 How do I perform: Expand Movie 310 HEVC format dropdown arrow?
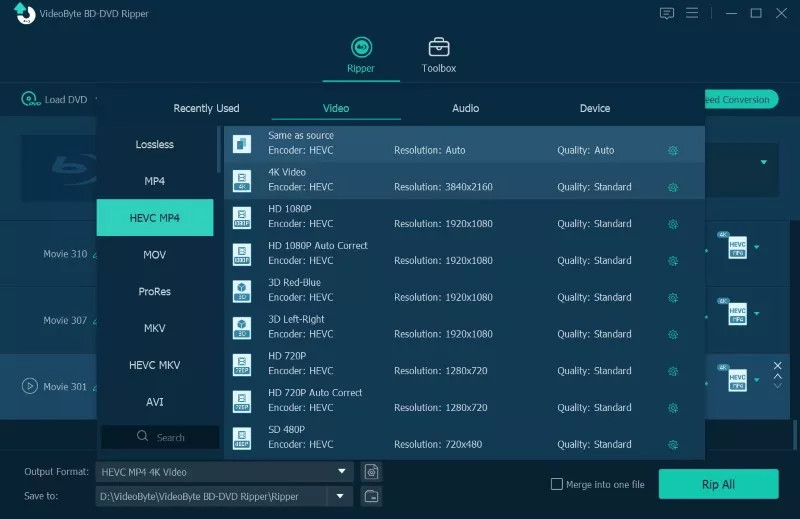pos(757,248)
